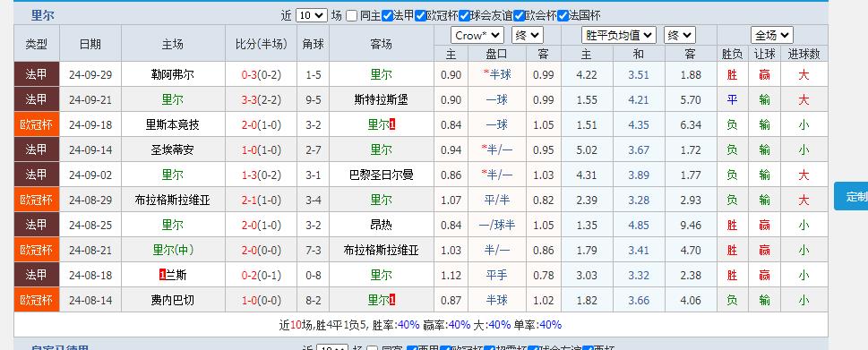Click the 进球数 column header

804,54
